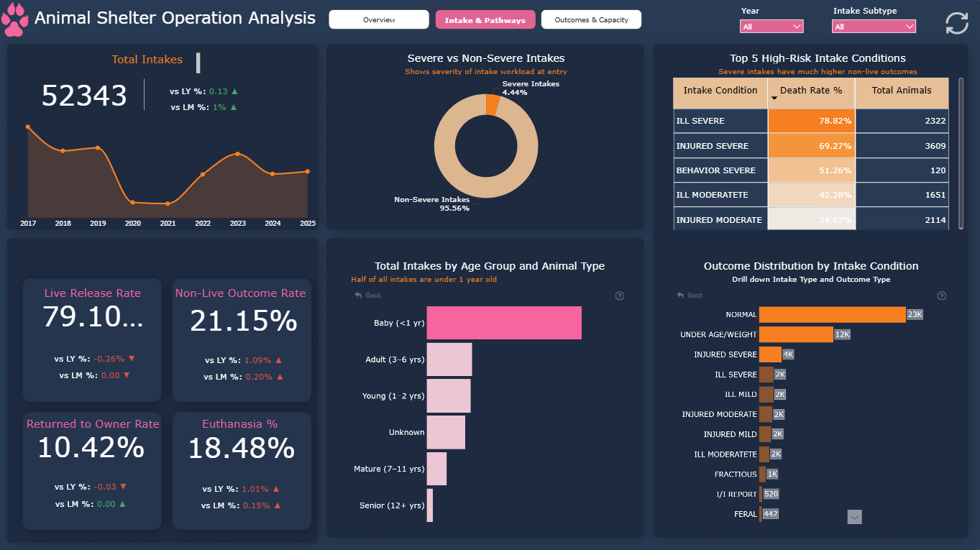This screenshot has width=980, height=550.
Task: Click the Live Release Rate card title
Action: 93,293
